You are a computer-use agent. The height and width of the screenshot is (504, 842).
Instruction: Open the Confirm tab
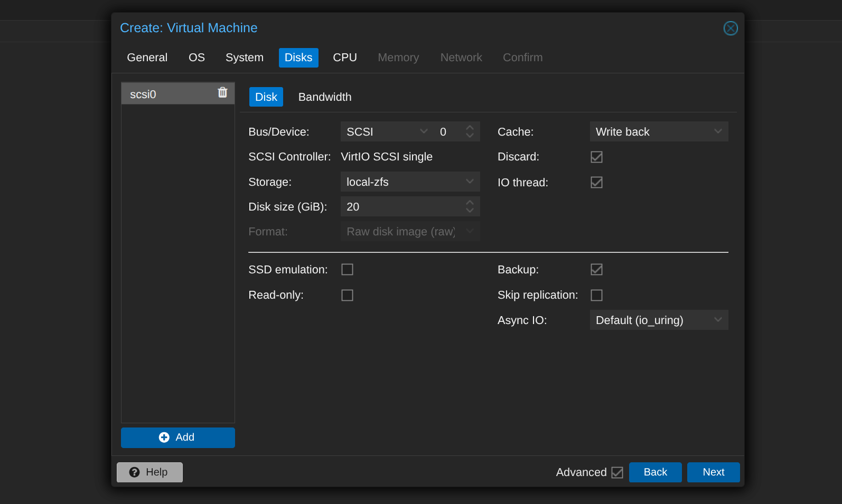[x=522, y=58]
